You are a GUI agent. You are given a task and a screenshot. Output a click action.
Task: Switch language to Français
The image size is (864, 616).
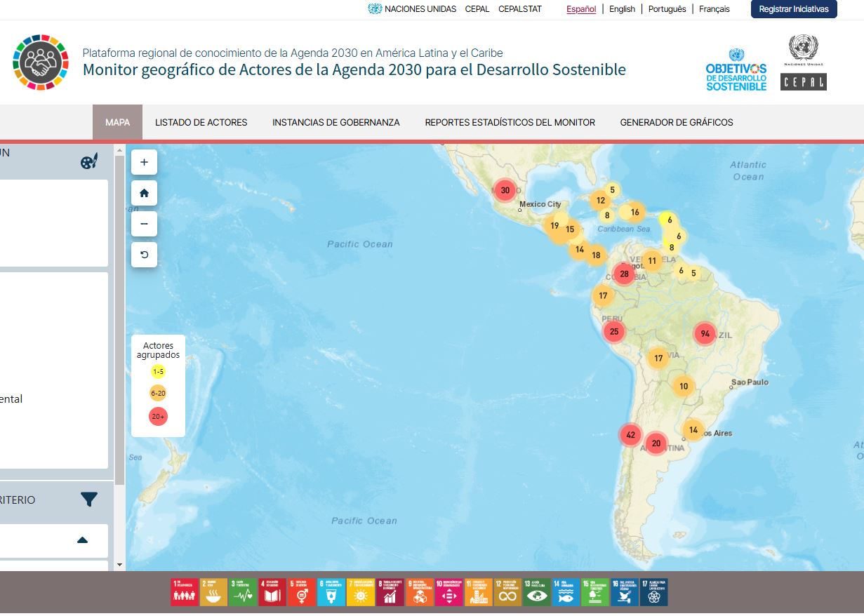[715, 9]
